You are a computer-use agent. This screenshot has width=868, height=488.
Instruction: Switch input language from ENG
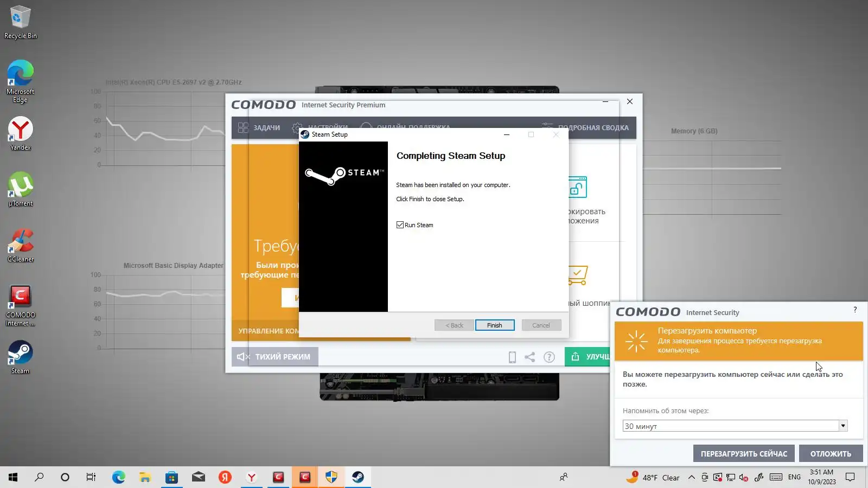point(794,477)
